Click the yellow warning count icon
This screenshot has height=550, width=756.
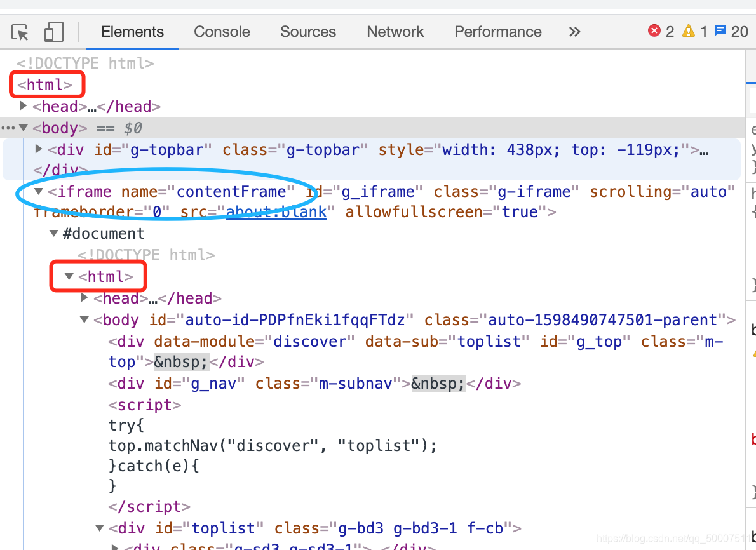tap(689, 31)
